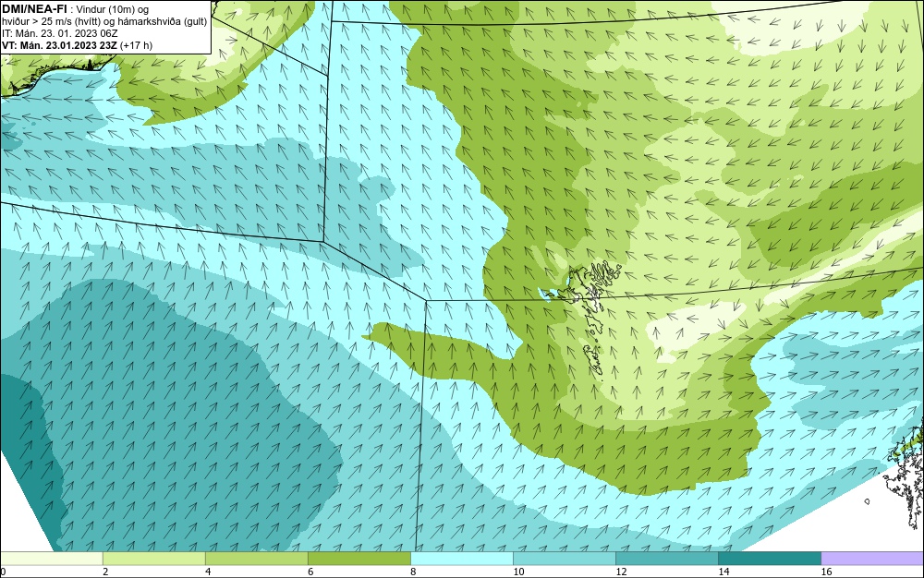The height and width of the screenshot is (578, 924).
Task: Click the '(+17 h)' forecast offset text
Action: click(x=136, y=45)
